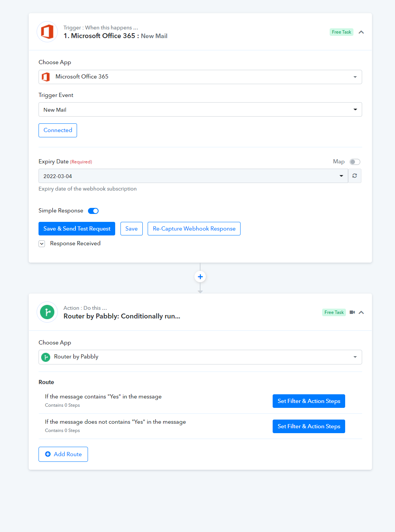This screenshot has width=395, height=532.
Task: Collapse the Router by Pabbly action step
Action: (x=361, y=312)
